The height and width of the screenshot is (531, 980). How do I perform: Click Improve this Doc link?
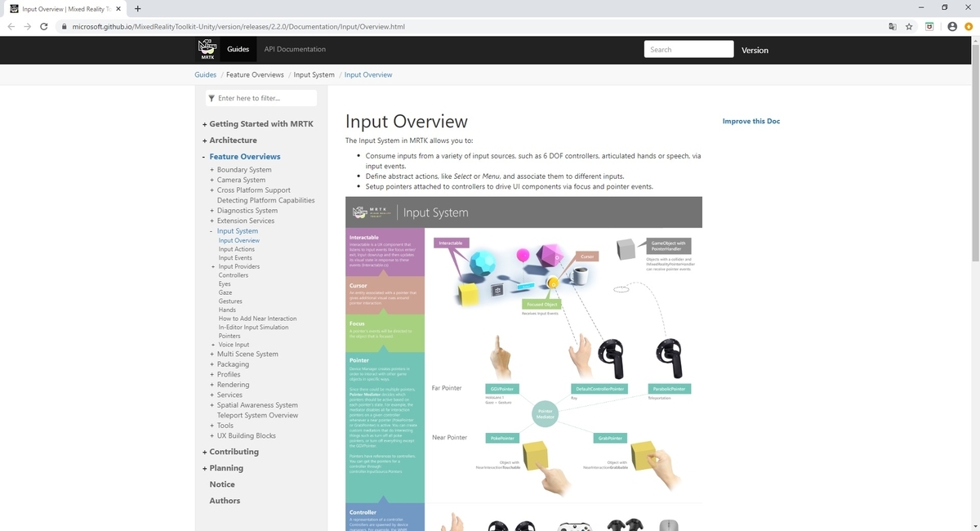tap(751, 121)
